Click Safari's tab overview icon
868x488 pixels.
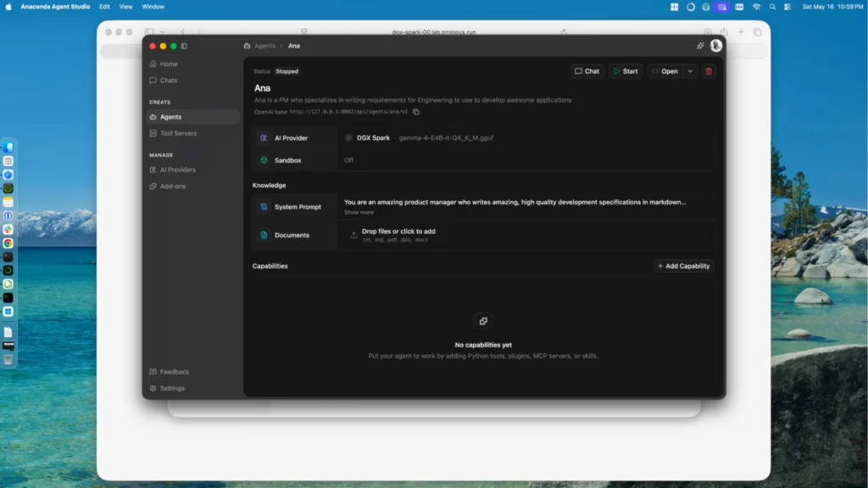(x=757, y=32)
